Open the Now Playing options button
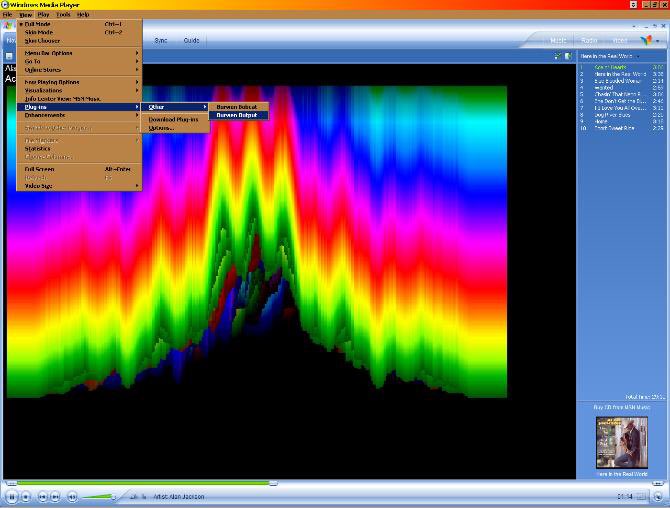670x508 pixels. [x=9, y=56]
